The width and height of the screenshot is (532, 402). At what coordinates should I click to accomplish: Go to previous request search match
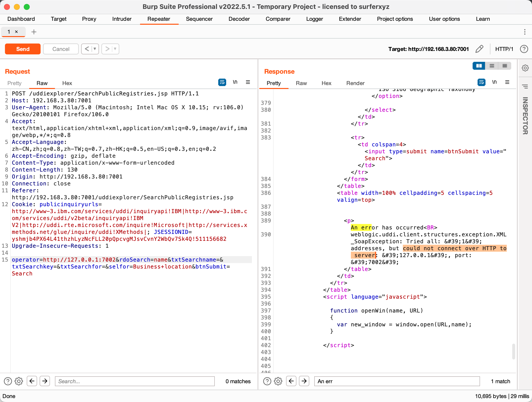click(32, 381)
